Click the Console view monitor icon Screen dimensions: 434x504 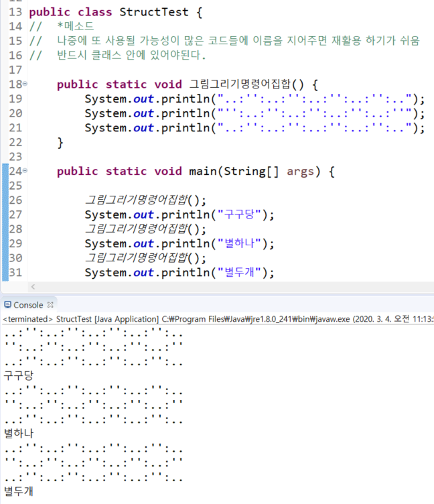tap(8, 304)
